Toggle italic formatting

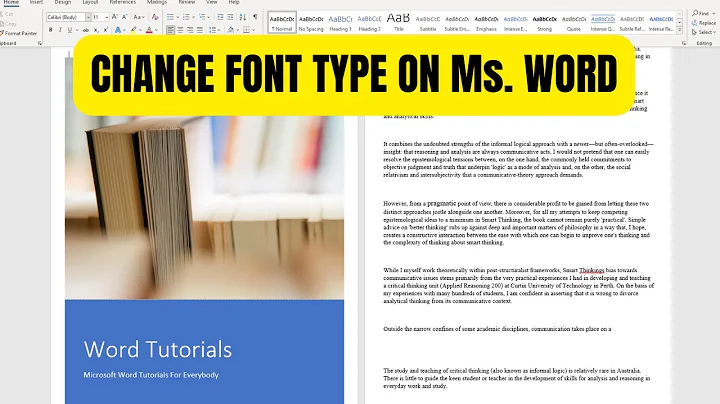(60, 30)
